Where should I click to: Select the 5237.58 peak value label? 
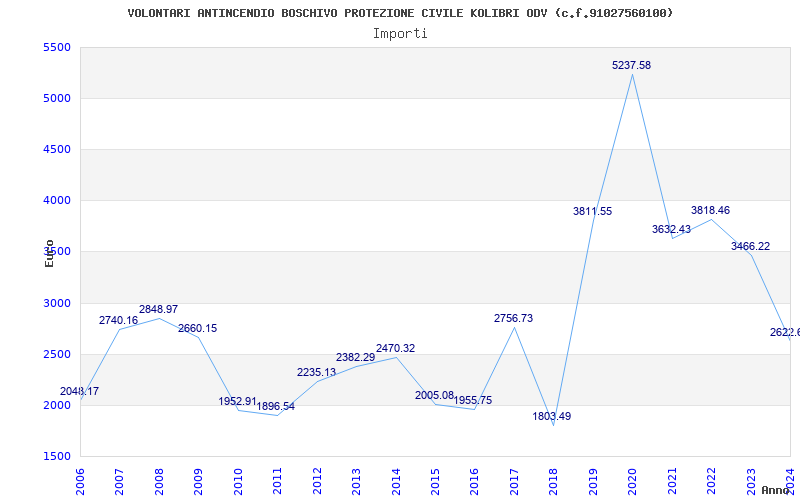pyautogui.click(x=632, y=65)
